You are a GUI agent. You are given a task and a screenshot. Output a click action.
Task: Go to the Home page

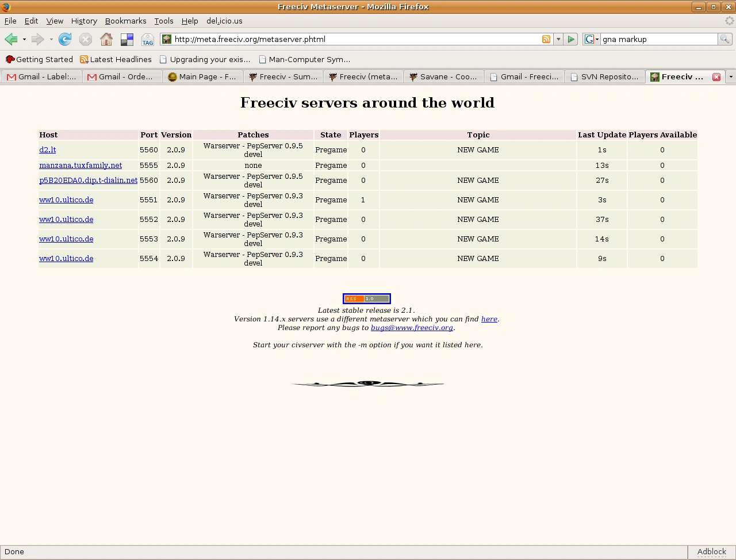tap(106, 39)
